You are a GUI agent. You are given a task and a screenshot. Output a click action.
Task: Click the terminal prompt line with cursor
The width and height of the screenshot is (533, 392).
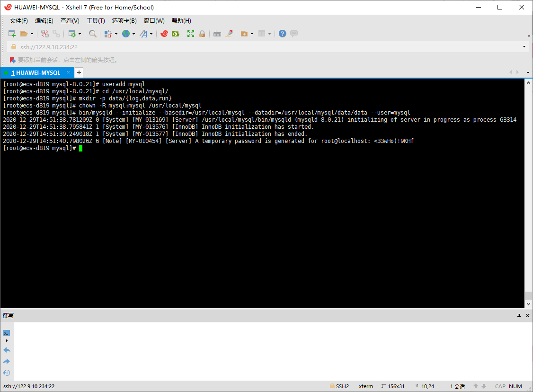point(43,148)
